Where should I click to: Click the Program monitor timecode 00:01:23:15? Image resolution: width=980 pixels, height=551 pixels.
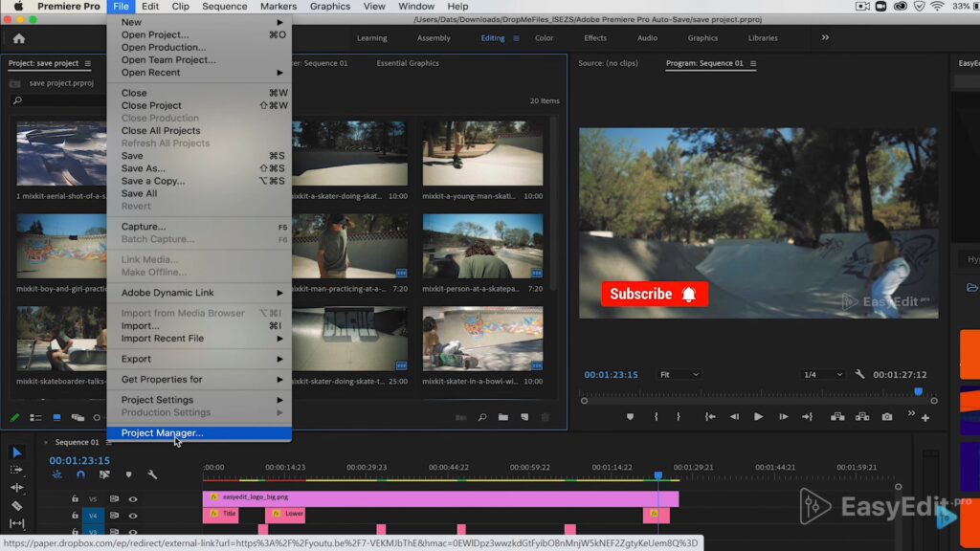click(611, 375)
